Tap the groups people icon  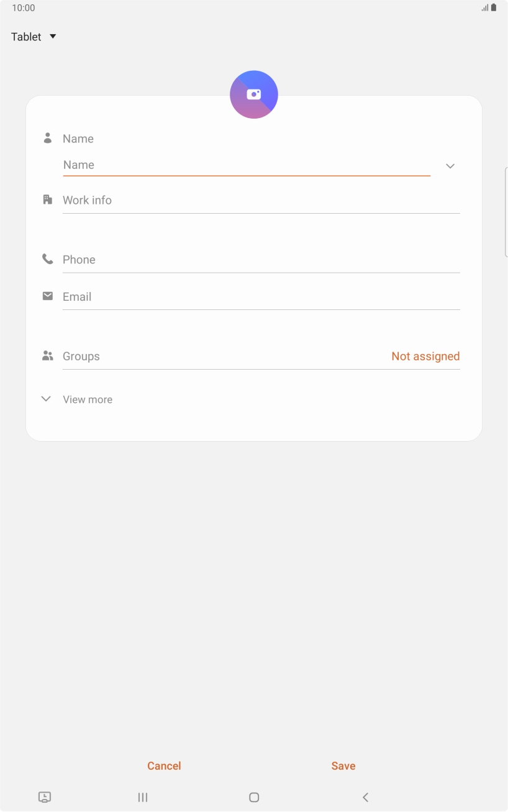point(47,355)
